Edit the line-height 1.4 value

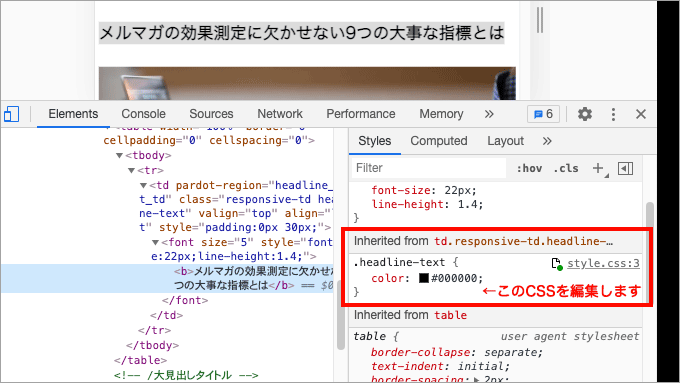(x=468, y=204)
